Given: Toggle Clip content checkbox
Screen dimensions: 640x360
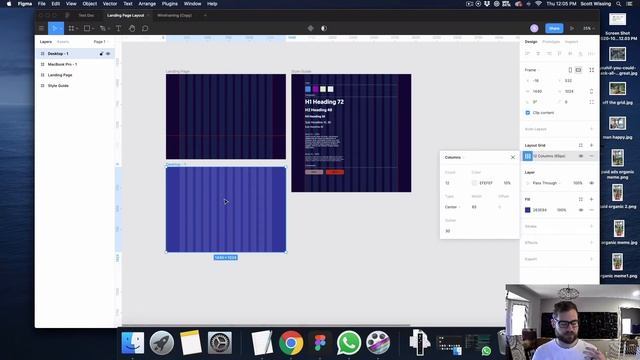Looking at the screenshot, I should tap(528, 113).
